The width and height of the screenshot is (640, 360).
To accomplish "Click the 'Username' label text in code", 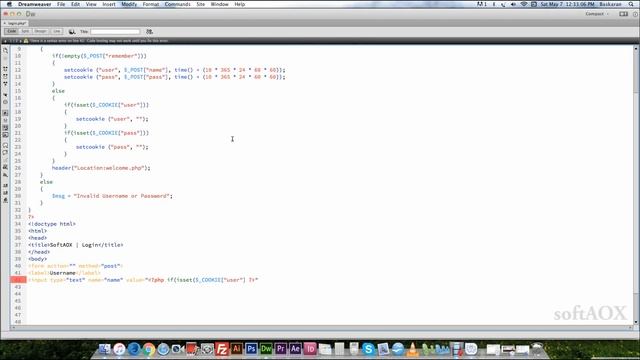I will (x=62, y=273).
